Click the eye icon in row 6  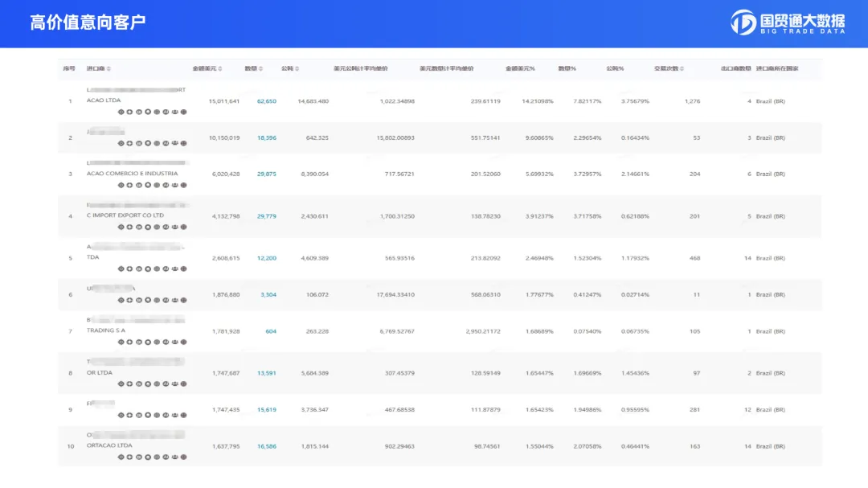121,300
